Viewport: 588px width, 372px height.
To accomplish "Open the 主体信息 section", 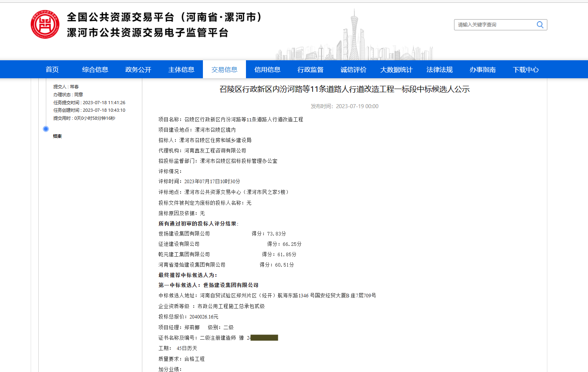I will pyautogui.click(x=181, y=69).
